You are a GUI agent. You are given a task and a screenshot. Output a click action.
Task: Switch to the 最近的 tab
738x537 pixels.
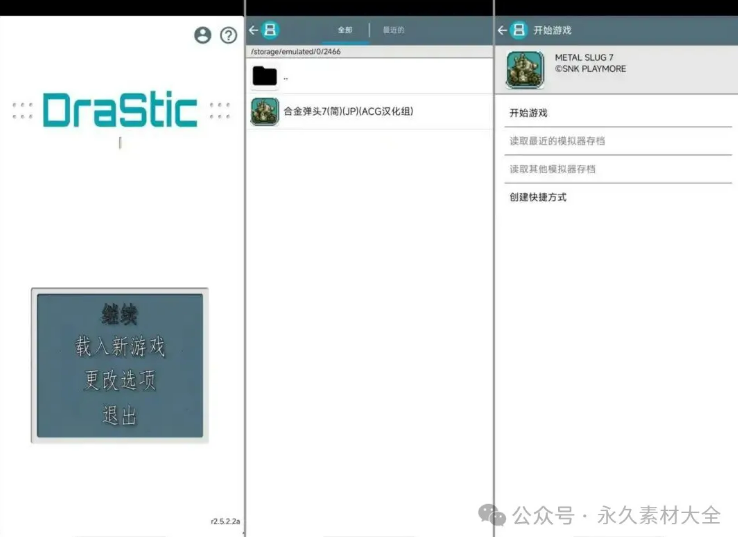click(393, 30)
